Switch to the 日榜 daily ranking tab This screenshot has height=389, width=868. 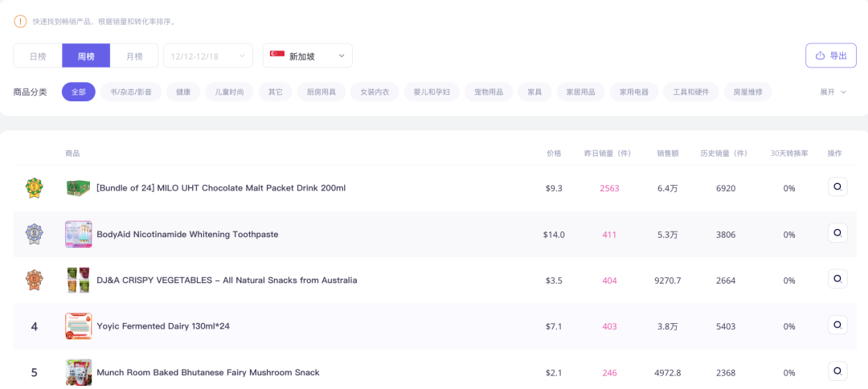click(38, 56)
